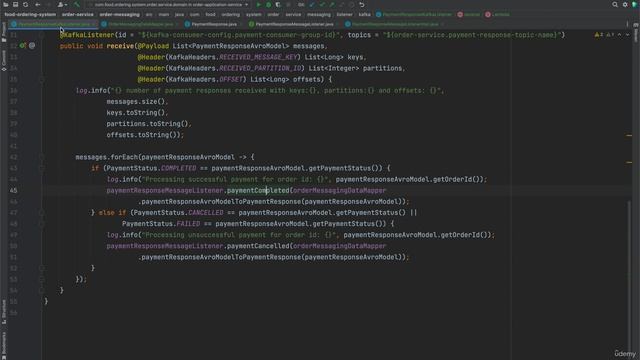Screen dimensions: 640x360
Task: Select order-service breadcrumb
Action: pos(78,14)
